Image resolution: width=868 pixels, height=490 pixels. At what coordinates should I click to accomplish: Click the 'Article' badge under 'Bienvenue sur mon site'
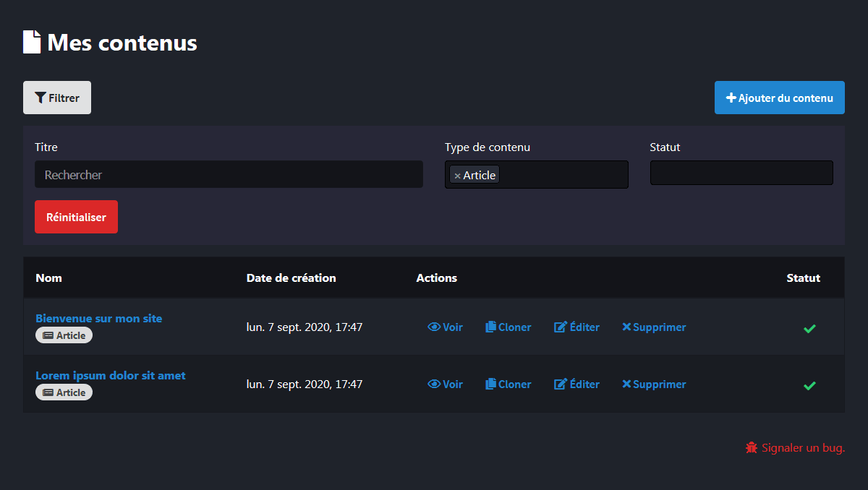coord(64,335)
